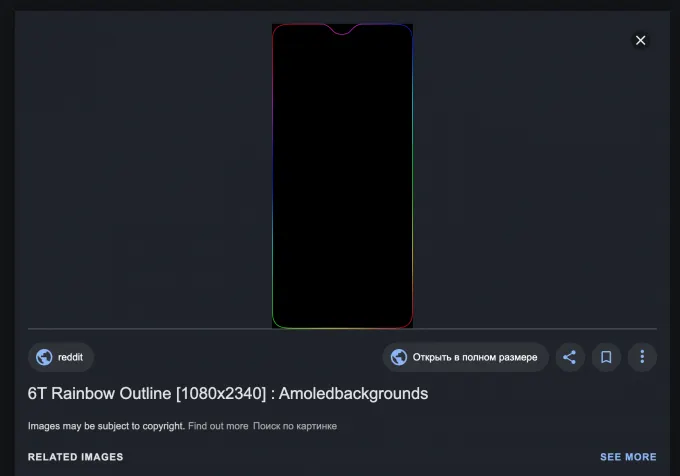Visit the reddit source label
Image resolution: width=680 pixels, height=476 pixels.
(70, 357)
